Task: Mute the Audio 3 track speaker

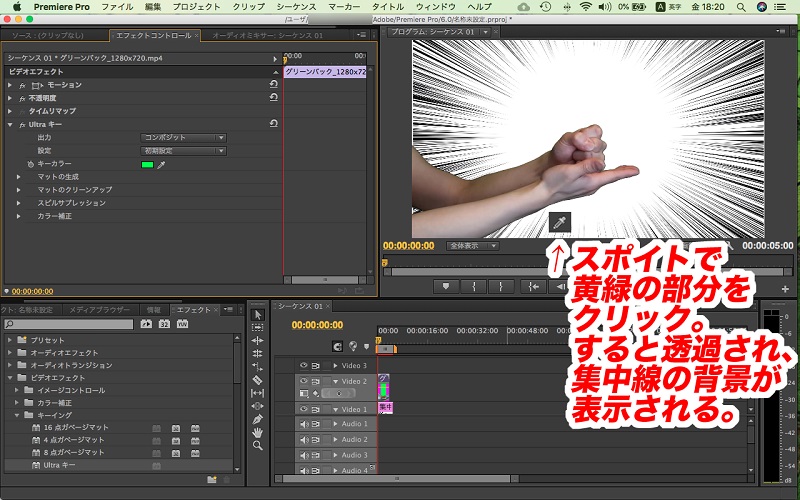Action: pos(304,455)
